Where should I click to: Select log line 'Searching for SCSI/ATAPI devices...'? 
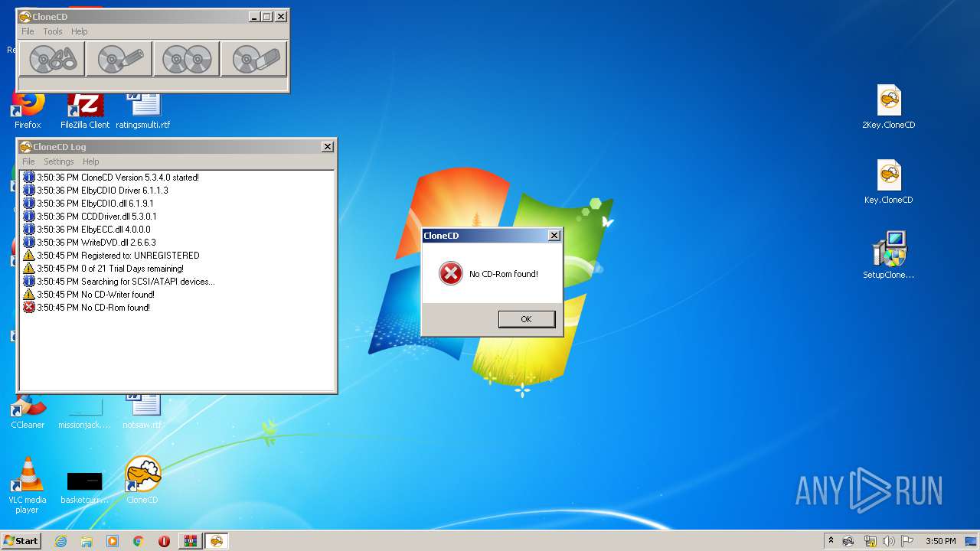pyautogui.click(x=119, y=282)
